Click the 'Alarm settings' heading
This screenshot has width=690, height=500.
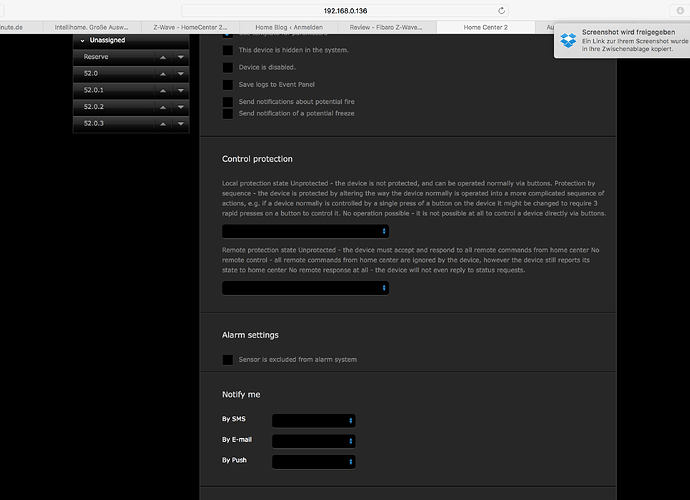click(x=250, y=335)
